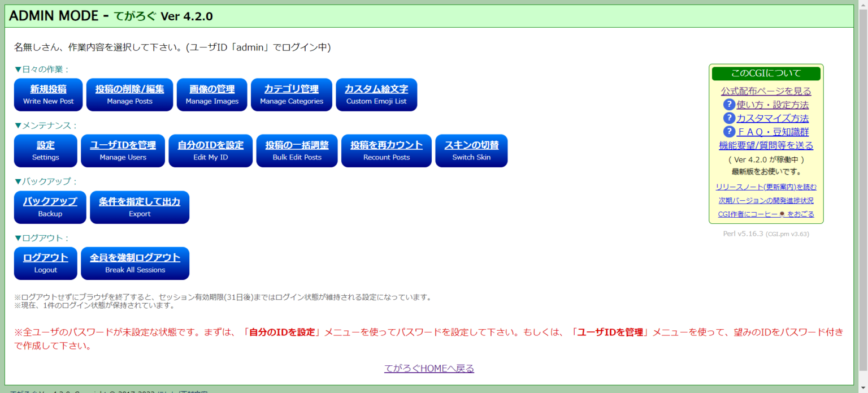
Task: Click help icon beside 使い方・設定方法
Action: click(x=730, y=105)
